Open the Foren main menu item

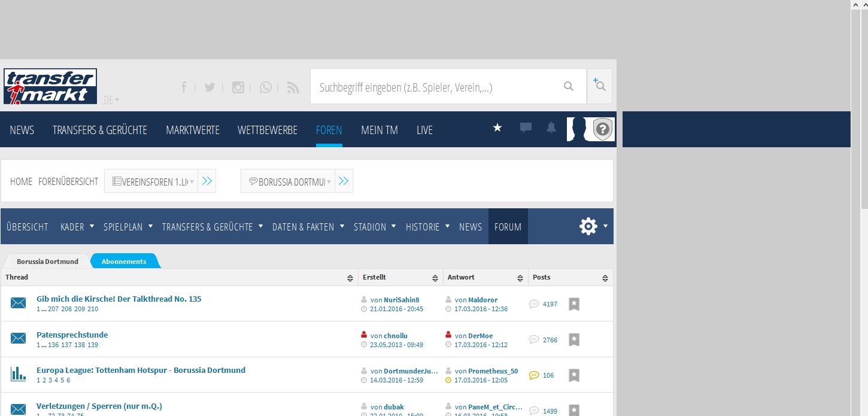(x=329, y=130)
